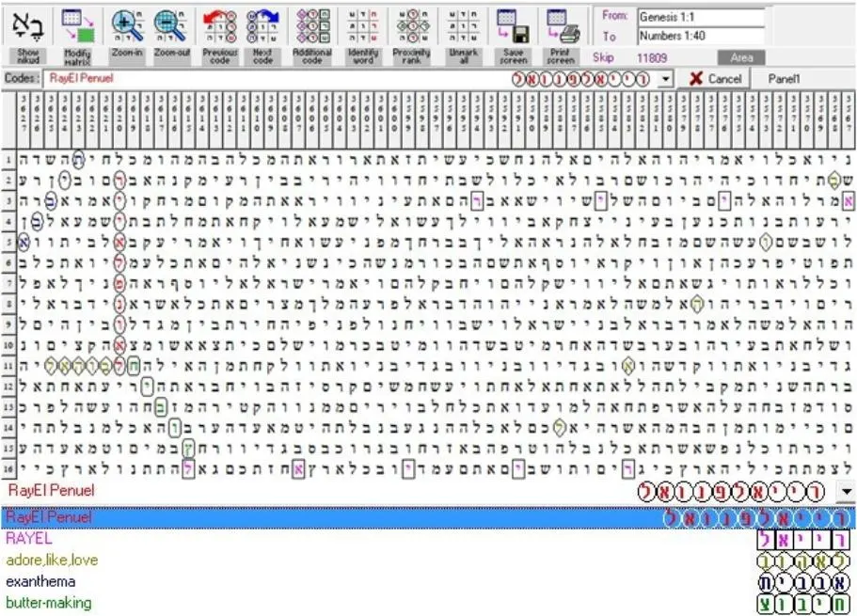Select the butter-making list row

pos(429,603)
